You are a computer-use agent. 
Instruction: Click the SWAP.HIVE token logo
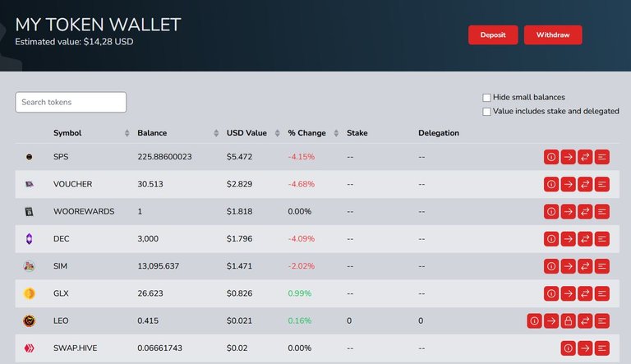coord(29,348)
